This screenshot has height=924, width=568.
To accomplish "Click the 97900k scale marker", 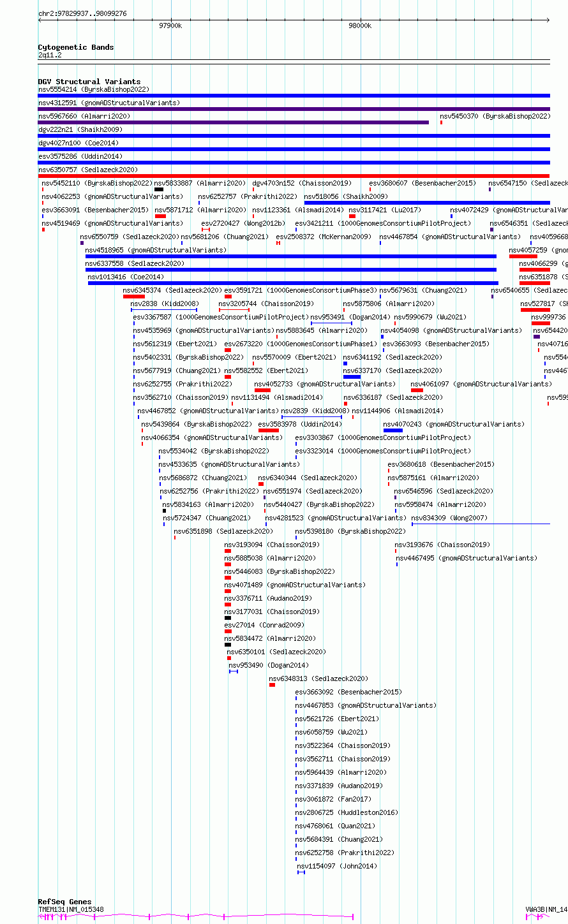I will point(170,26).
